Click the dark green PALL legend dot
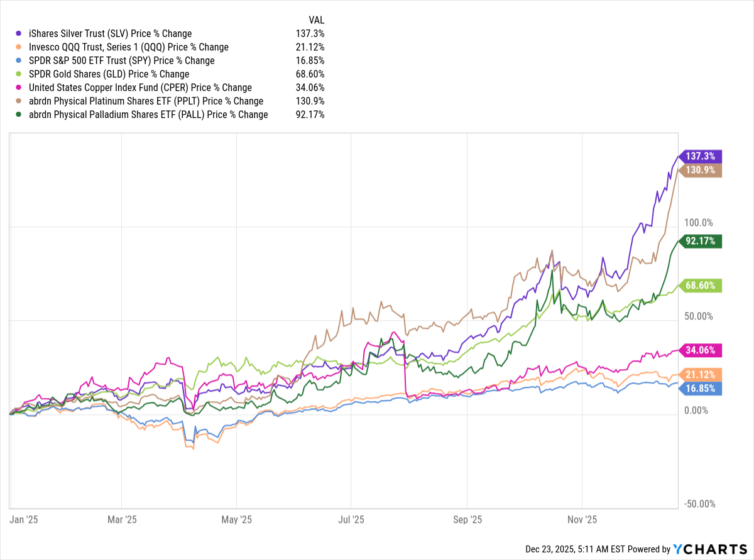Viewport: 754px width, 560px height. tap(18, 115)
